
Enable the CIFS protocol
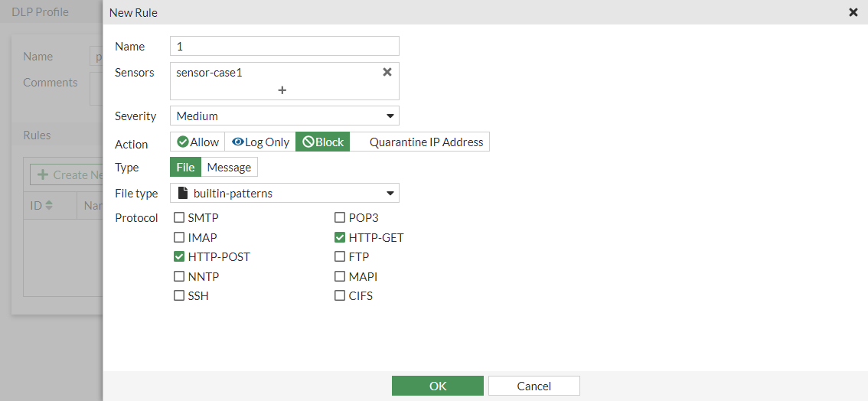(x=340, y=296)
